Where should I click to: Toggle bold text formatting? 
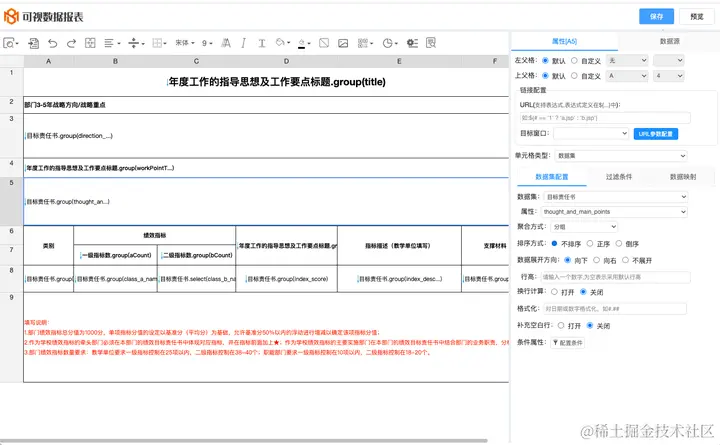point(225,43)
